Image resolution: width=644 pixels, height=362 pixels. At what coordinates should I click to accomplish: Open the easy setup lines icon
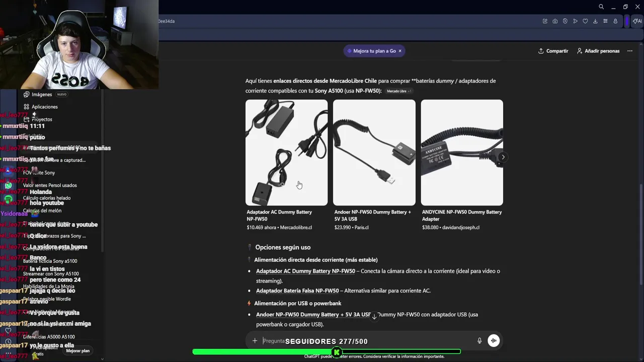pos(605,21)
